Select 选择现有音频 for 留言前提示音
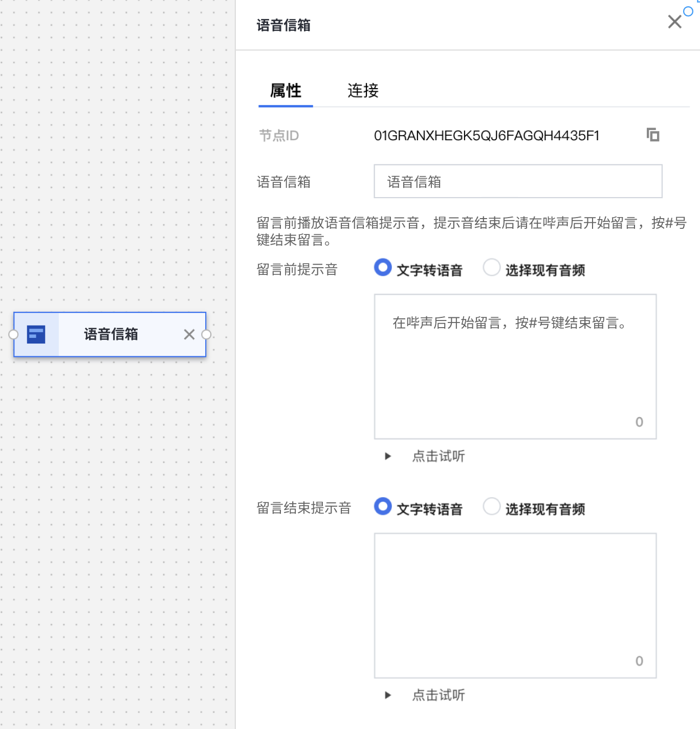The width and height of the screenshot is (700, 729). [492, 267]
